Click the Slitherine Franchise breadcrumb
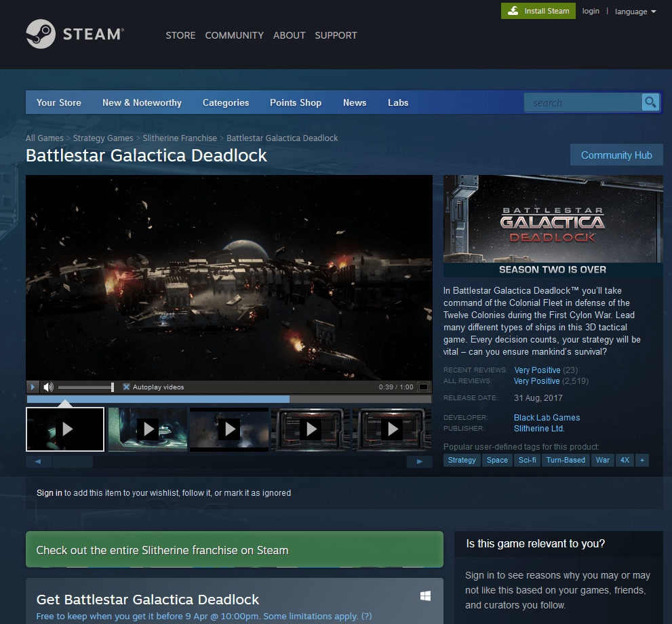 coord(180,138)
